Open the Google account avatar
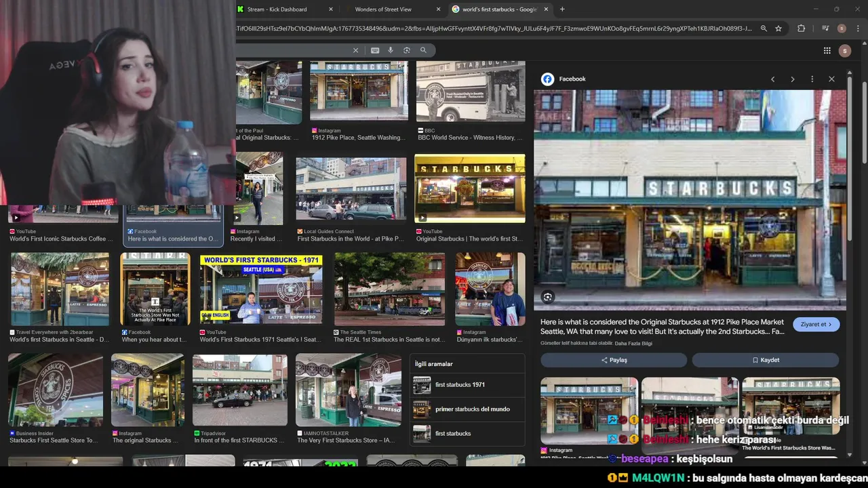 tap(844, 51)
